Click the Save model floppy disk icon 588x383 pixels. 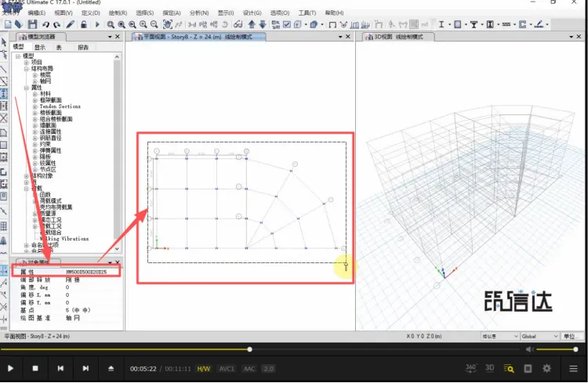click(32, 24)
